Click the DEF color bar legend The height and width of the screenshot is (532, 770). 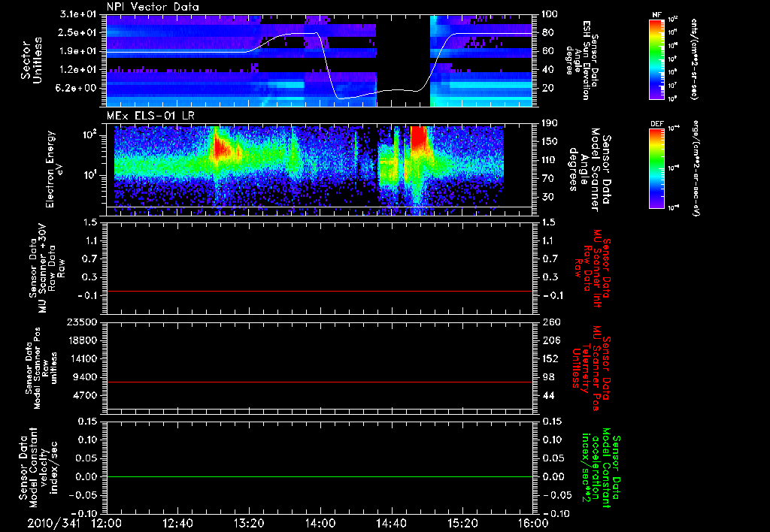657,168
